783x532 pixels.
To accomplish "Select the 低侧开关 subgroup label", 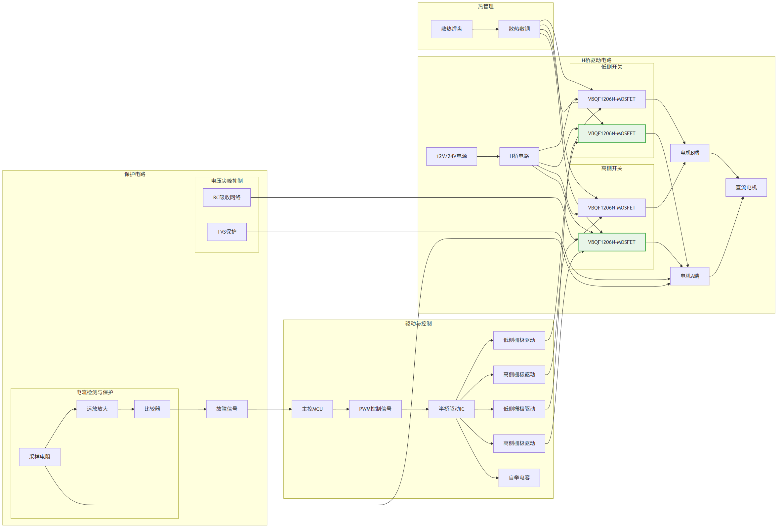I will coord(612,67).
